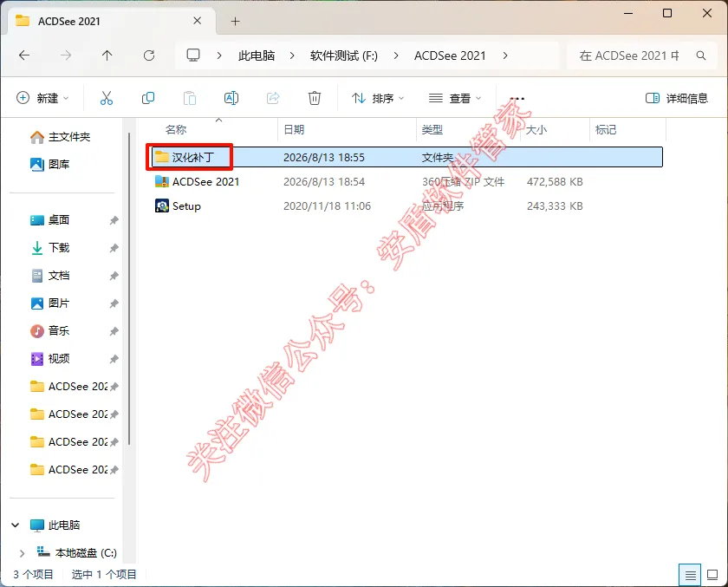Click the search magnifier icon

[701, 55]
